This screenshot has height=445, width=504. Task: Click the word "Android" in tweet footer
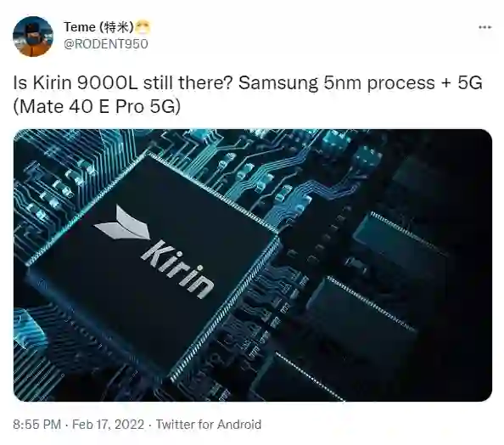(x=239, y=425)
